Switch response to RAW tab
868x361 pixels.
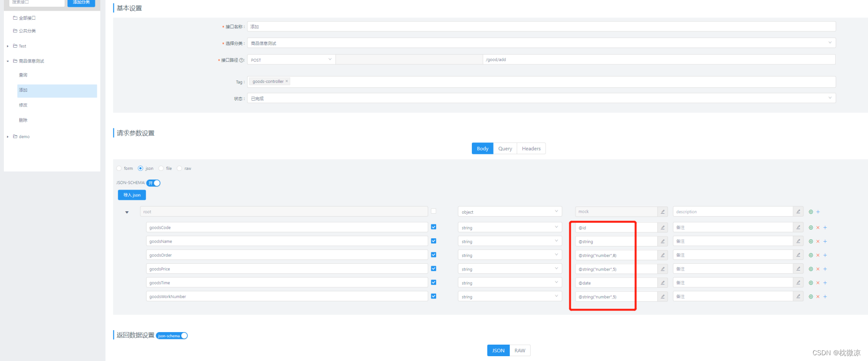(x=520, y=350)
